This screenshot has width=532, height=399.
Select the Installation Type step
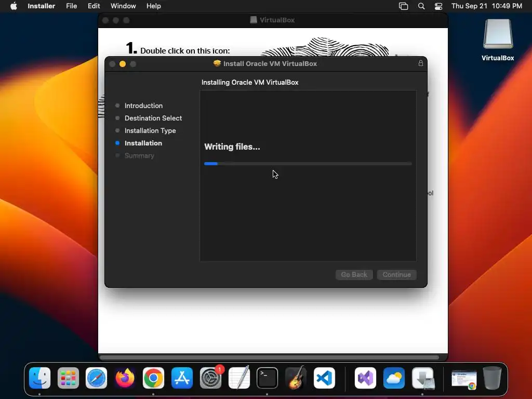coord(150,130)
